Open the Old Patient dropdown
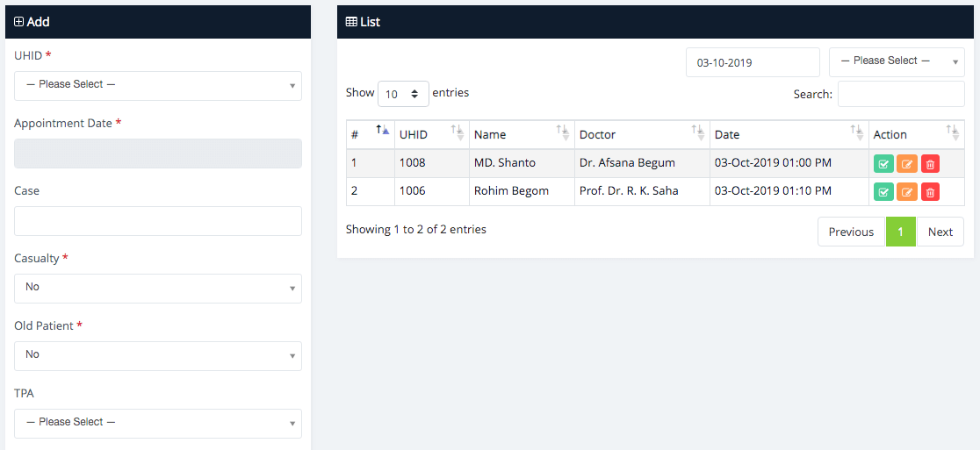 (x=158, y=355)
